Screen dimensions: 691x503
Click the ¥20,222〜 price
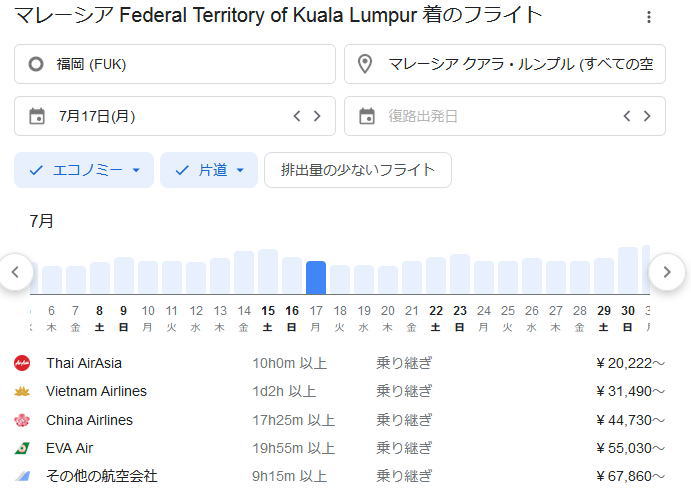(x=630, y=363)
